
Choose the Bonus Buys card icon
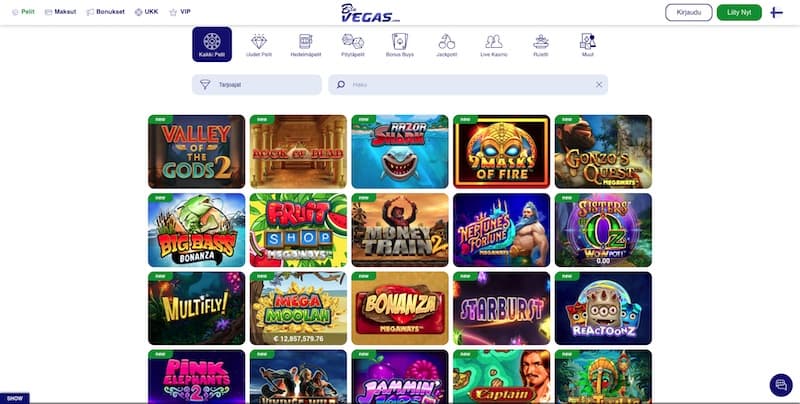[x=399, y=45]
